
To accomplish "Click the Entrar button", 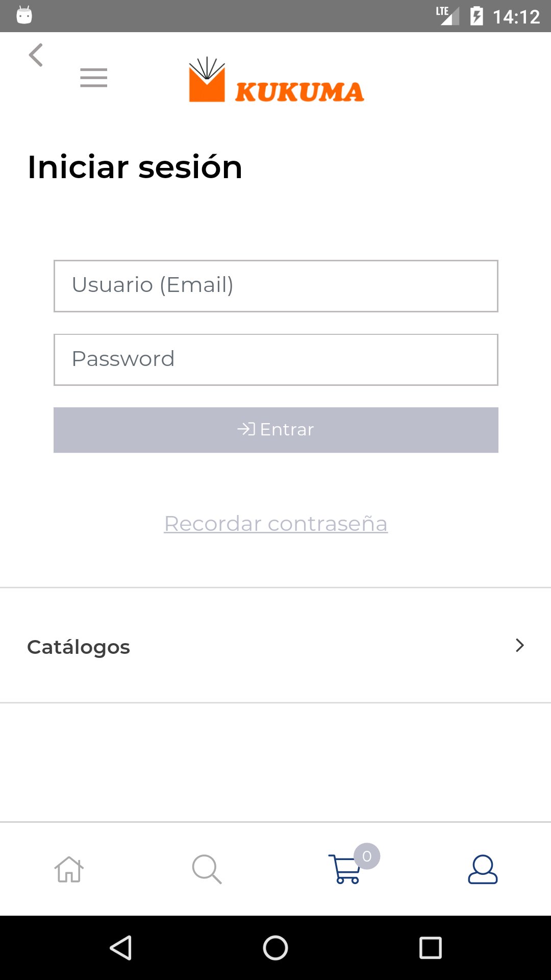I will 276,430.
